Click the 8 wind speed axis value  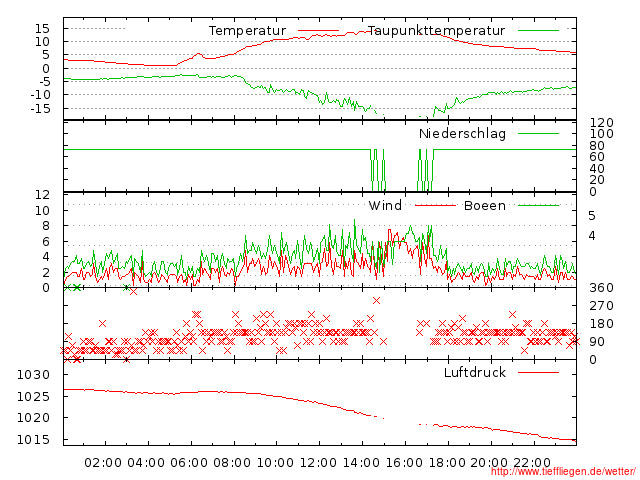pyautogui.click(x=46, y=226)
